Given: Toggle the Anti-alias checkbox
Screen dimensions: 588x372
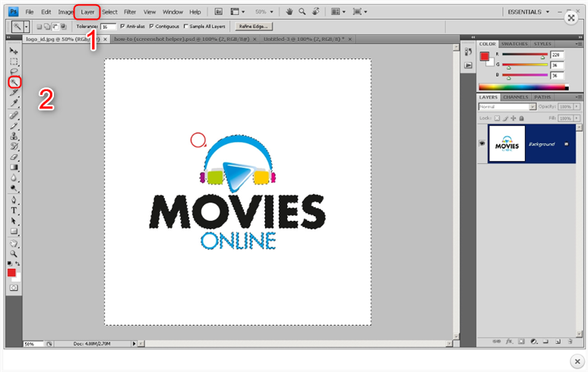Looking at the screenshot, I should (122, 26).
